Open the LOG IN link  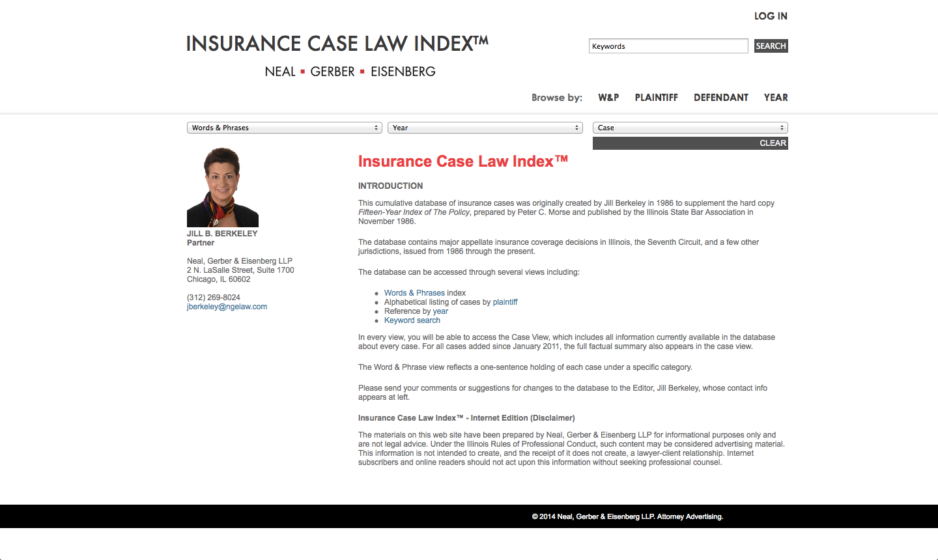(771, 16)
